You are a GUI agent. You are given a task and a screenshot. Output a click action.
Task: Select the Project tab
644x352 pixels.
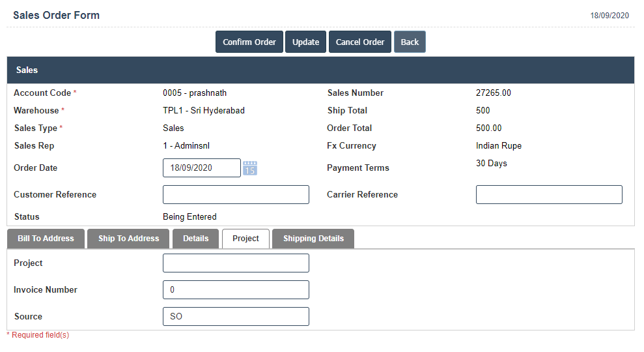tap(245, 239)
